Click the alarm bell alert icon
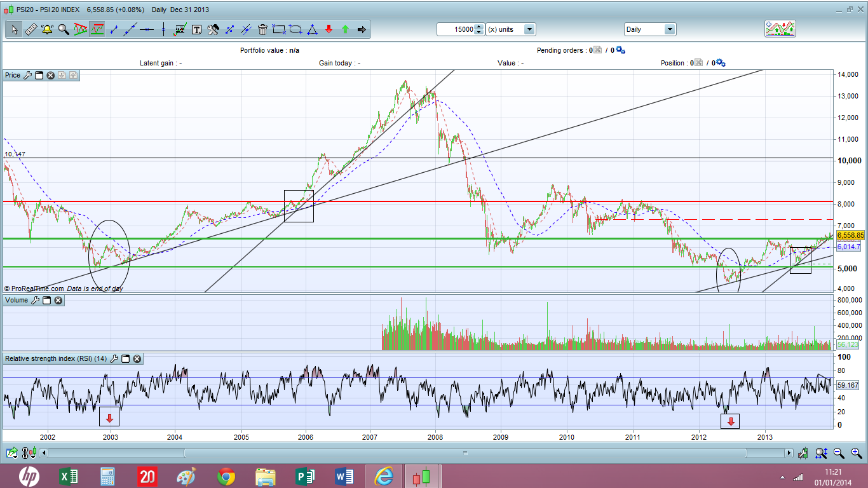This screenshot has width=868, height=488. [47, 29]
